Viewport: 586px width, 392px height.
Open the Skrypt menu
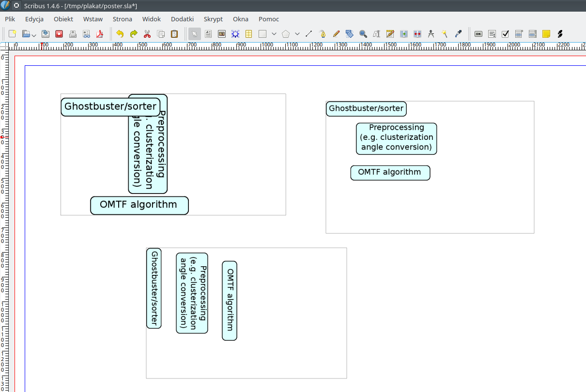pyautogui.click(x=214, y=19)
